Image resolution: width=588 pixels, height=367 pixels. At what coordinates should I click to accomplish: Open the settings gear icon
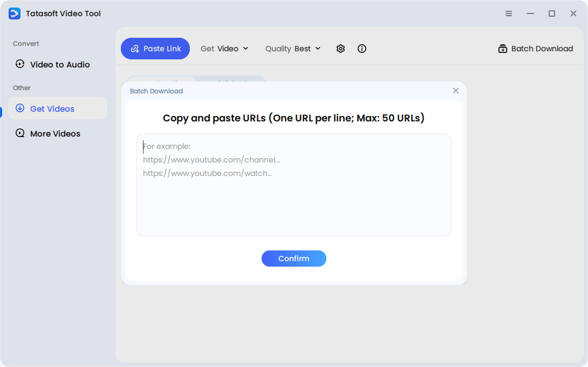(340, 49)
